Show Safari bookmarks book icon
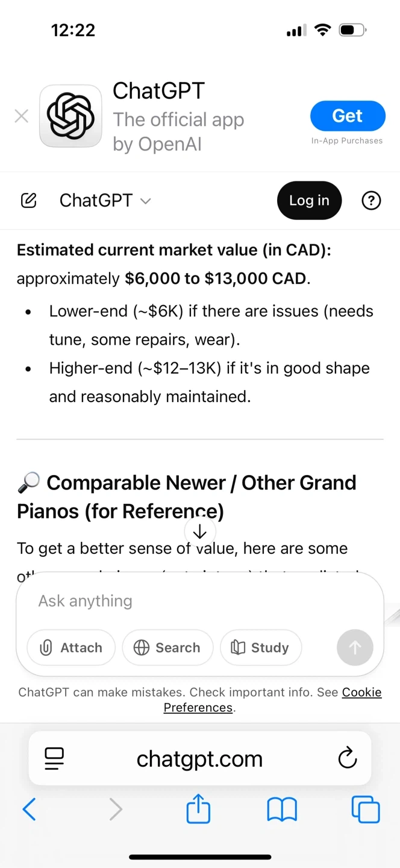 282,809
